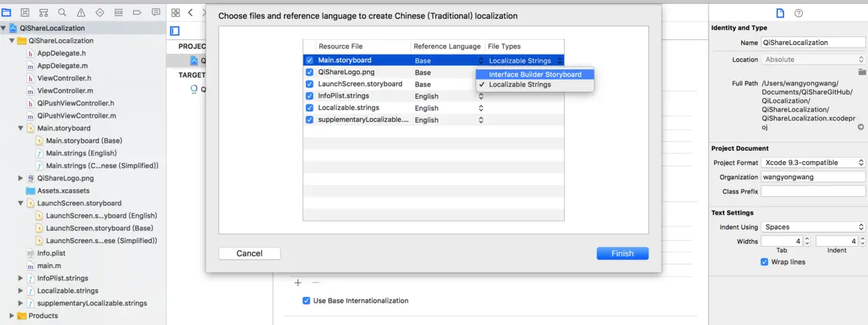This screenshot has height=325, width=868.
Task: Open the Issue navigator warning triangle
Action: [x=81, y=13]
